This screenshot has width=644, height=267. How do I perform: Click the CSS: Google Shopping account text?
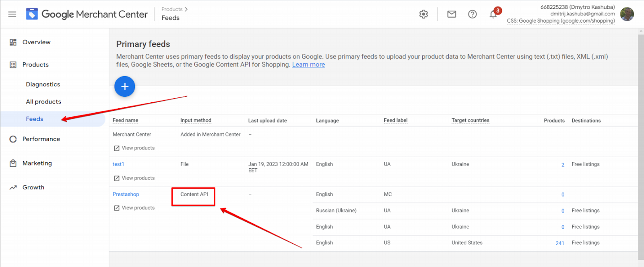click(561, 21)
